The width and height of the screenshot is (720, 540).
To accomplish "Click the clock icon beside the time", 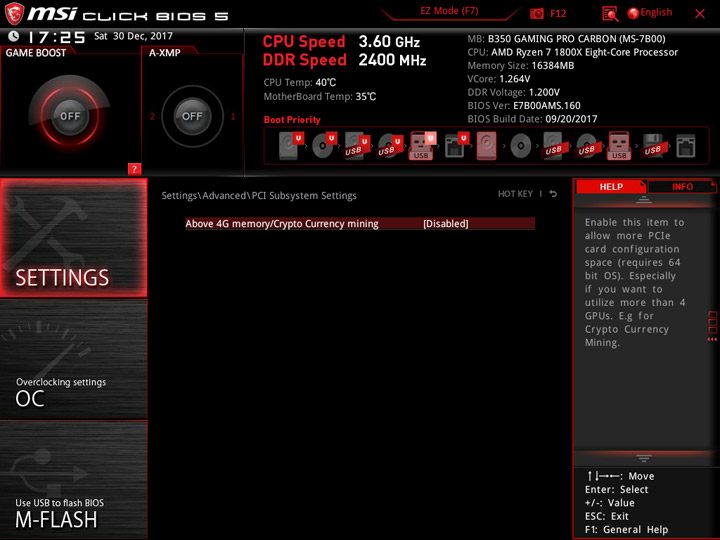I will (14, 36).
